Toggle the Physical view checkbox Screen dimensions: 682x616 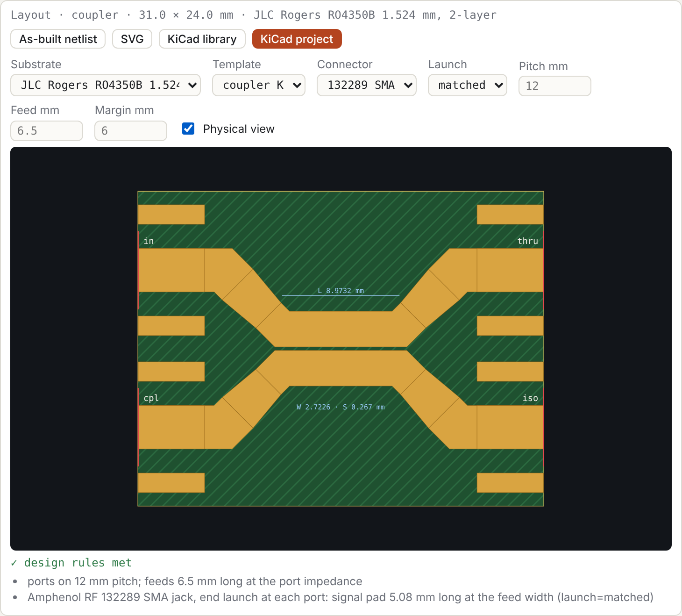188,129
